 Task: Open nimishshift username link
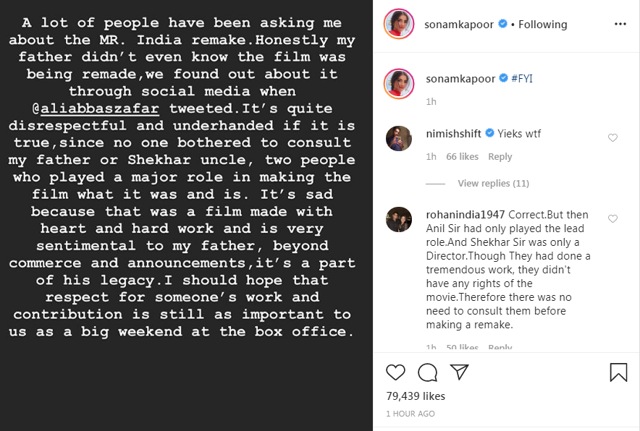point(453,133)
